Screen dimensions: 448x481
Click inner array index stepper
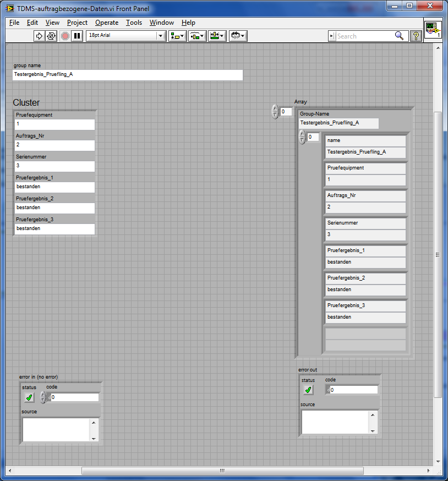(302, 137)
